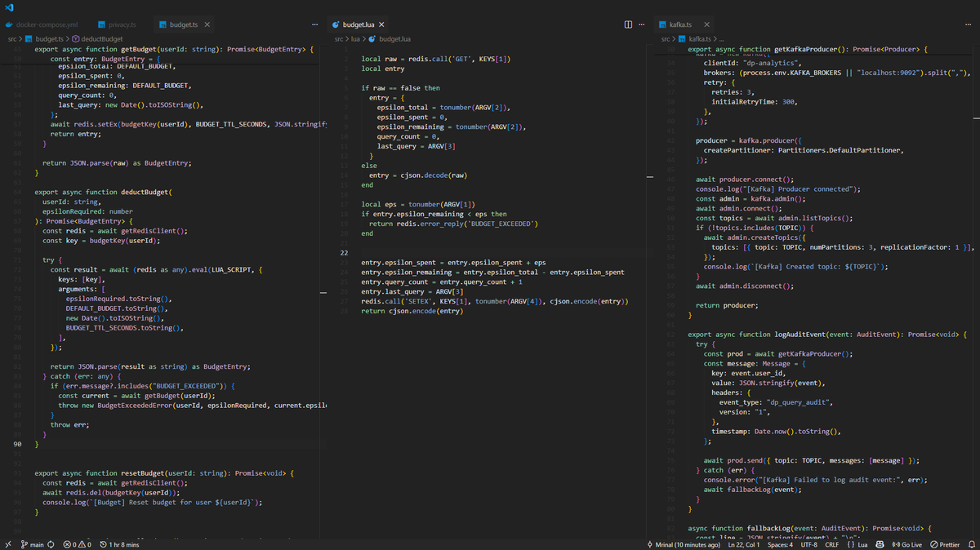980x550 pixels.
Task: Select the budget.ts editor tab
Action: tap(183, 25)
